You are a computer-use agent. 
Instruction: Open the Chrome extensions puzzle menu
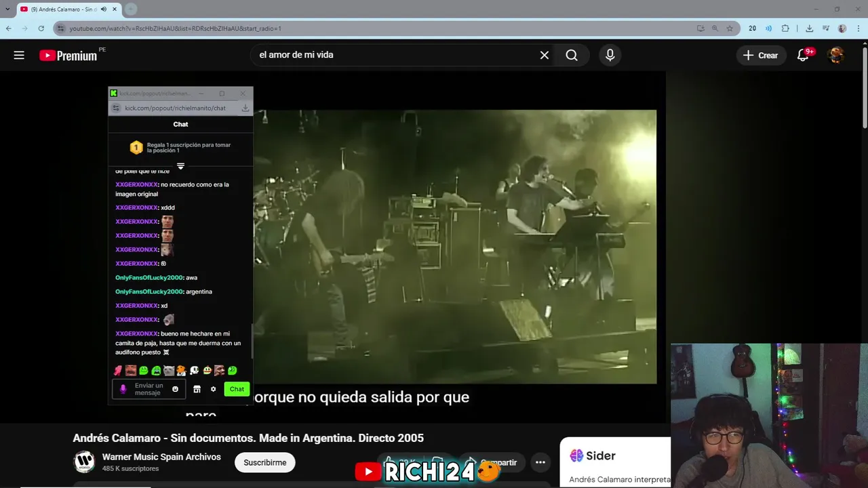pos(785,28)
